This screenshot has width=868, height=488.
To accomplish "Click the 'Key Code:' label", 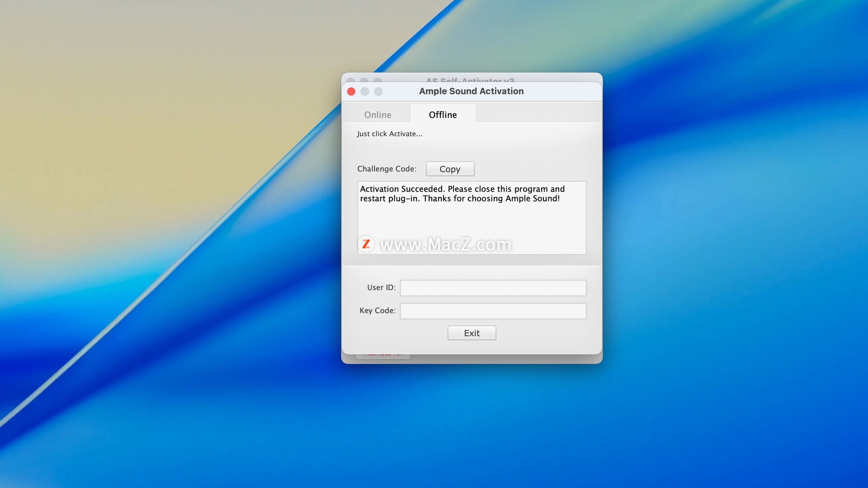I will click(377, 310).
